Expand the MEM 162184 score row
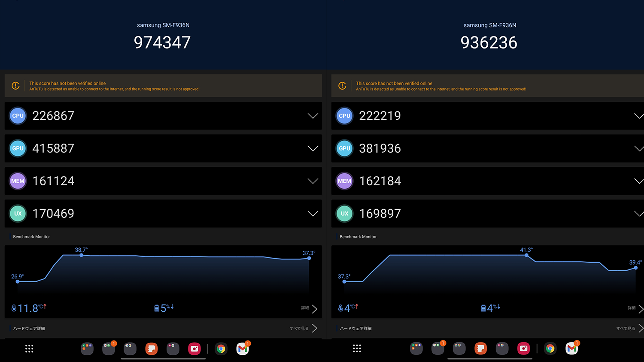The height and width of the screenshot is (362, 644). click(x=638, y=181)
